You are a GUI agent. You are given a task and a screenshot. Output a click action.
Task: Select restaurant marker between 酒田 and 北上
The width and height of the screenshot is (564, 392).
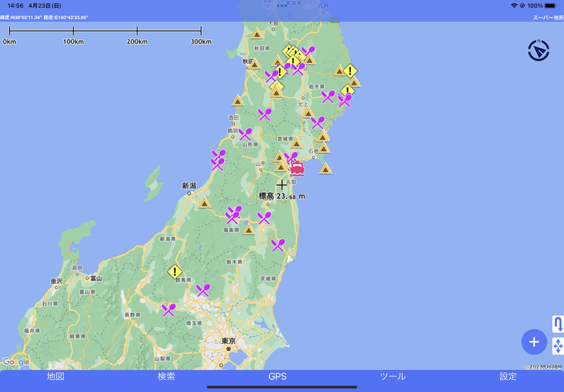click(265, 114)
